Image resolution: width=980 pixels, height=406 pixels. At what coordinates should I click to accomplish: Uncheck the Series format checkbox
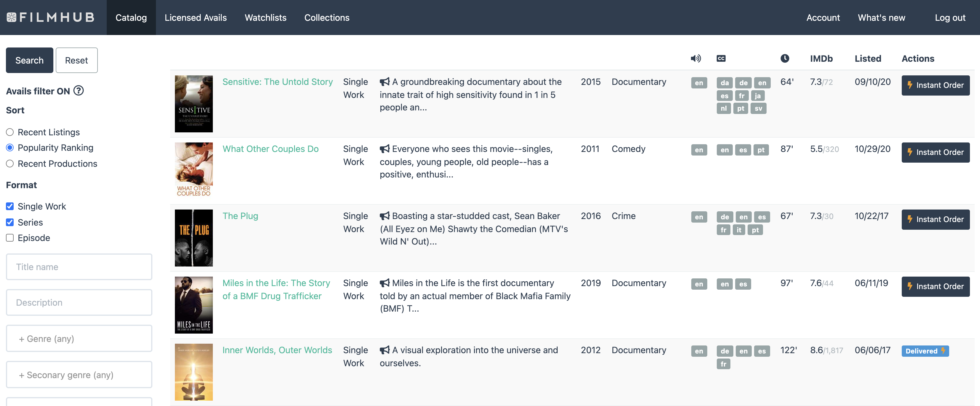click(x=10, y=222)
